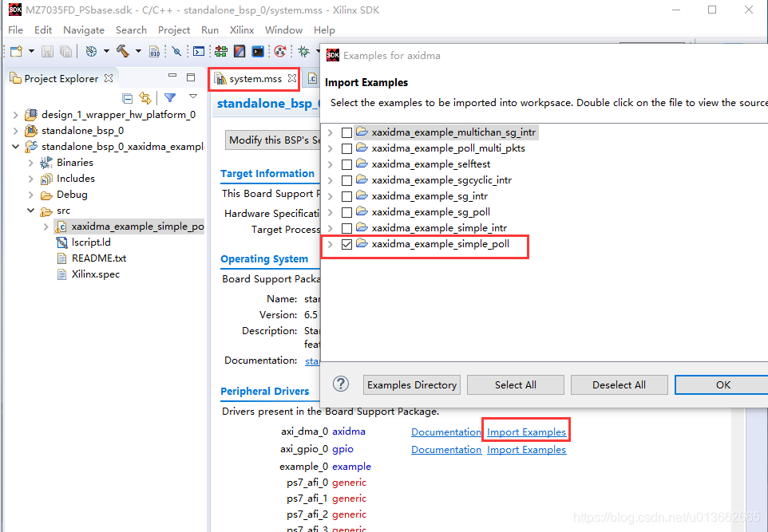Check xaxidma_example_sg_intr checkbox
The width and height of the screenshot is (768, 532).
[346, 197]
